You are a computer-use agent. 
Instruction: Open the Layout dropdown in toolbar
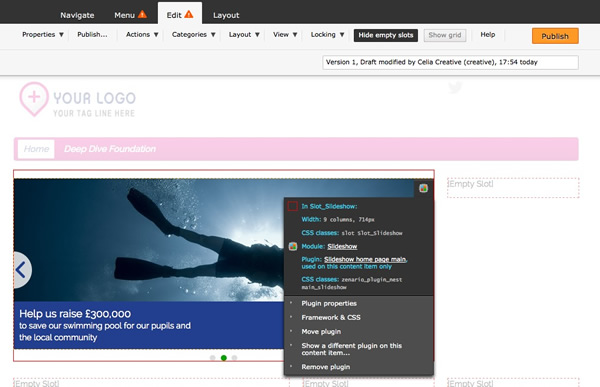[x=244, y=34]
